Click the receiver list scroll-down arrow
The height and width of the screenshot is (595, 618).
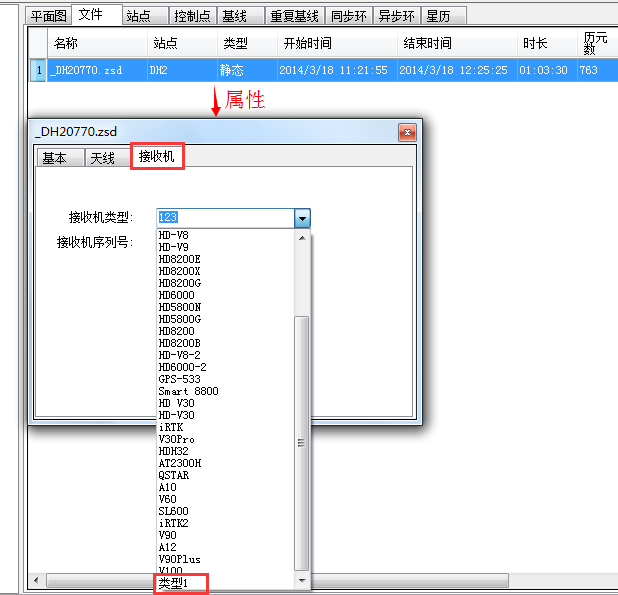(x=302, y=581)
